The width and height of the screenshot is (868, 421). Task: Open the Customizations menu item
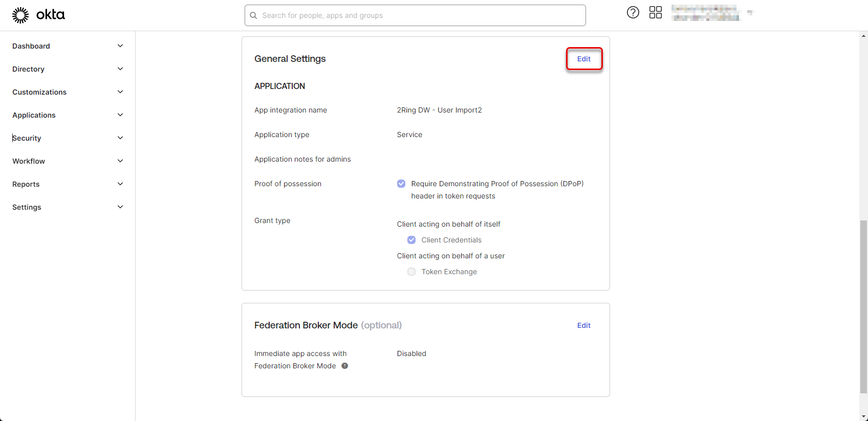(x=39, y=92)
